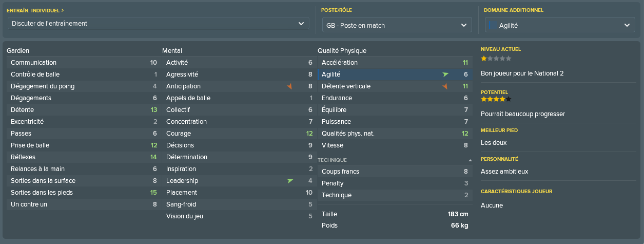Click the icon inside Domaine additionnel box
This screenshot has width=644, height=244.
click(491, 25)
